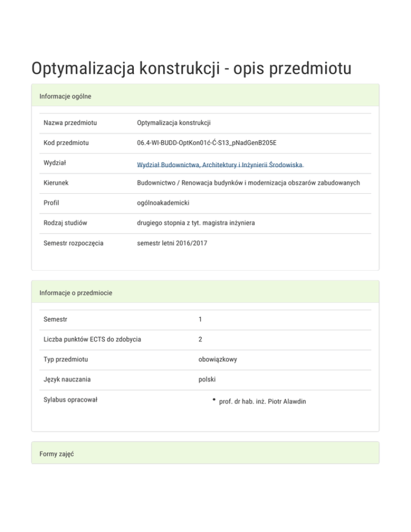Click the Kod przedmiotu row label
The width and height of the screenshot is (411, 532).
(66, 143)
